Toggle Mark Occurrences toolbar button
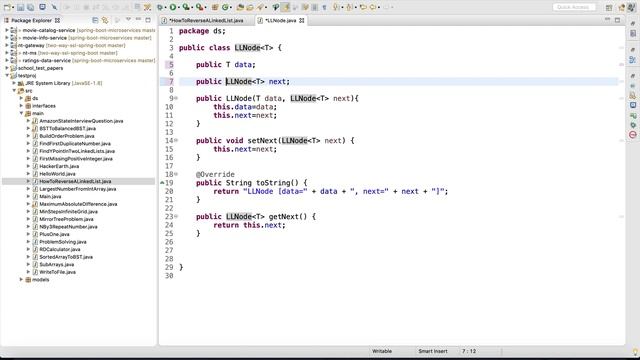 point(286,7)
